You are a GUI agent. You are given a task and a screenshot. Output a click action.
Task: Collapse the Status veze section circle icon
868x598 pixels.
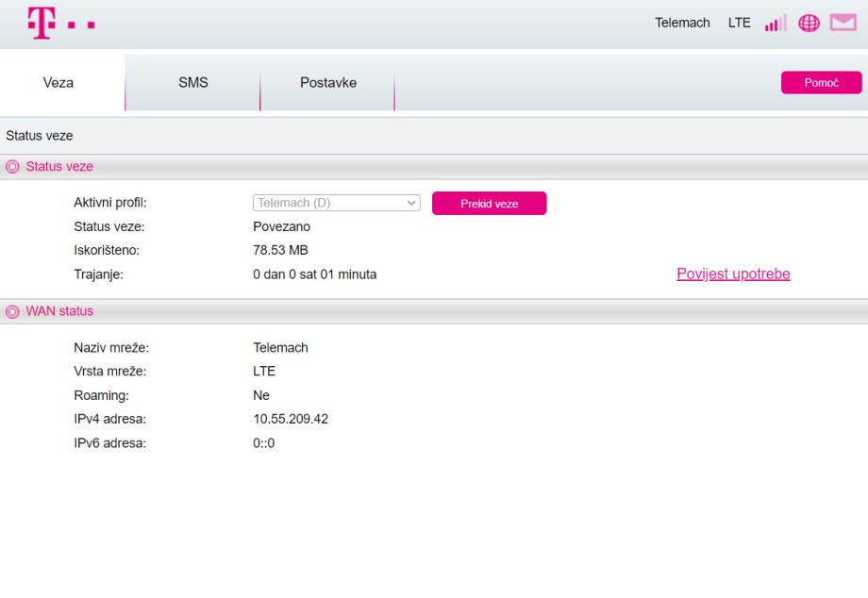click(12, 167)
